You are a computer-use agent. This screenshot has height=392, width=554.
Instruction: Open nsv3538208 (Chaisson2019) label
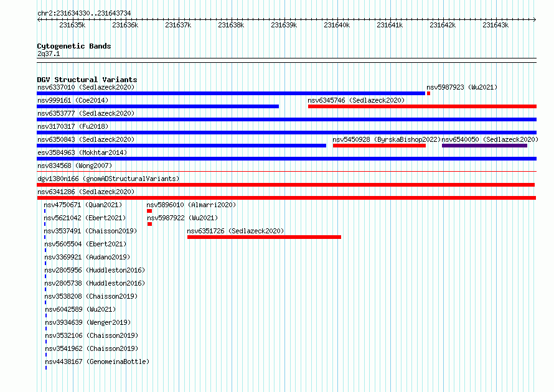[x=91, y=296]
